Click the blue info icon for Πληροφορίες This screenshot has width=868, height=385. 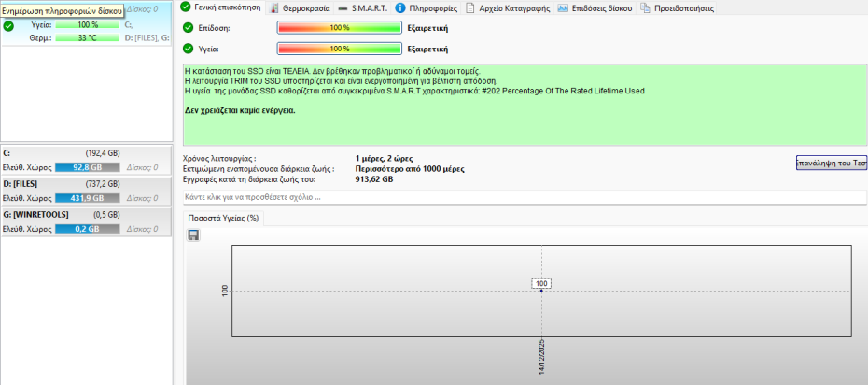[399, 7]
